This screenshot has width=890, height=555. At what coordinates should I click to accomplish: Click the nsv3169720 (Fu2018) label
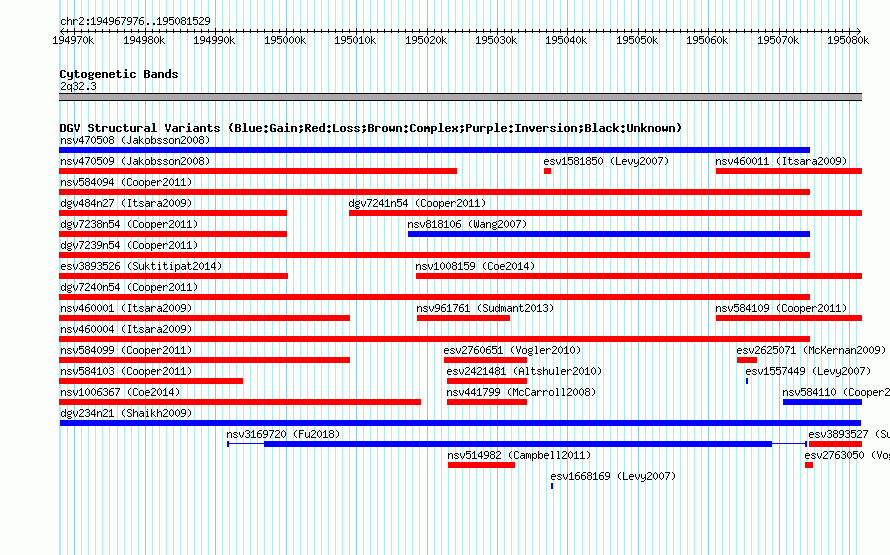283,434
